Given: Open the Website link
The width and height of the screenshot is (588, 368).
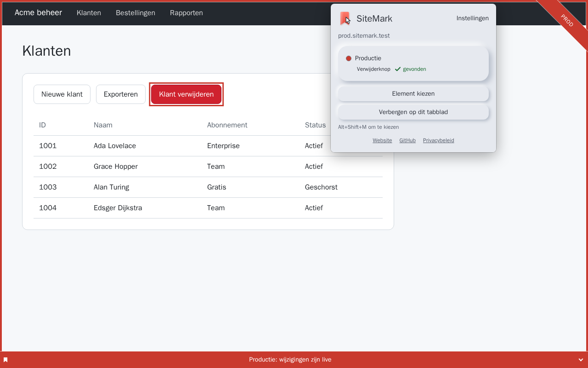Looking at the screenshot, I should click(x=382, y=140).
